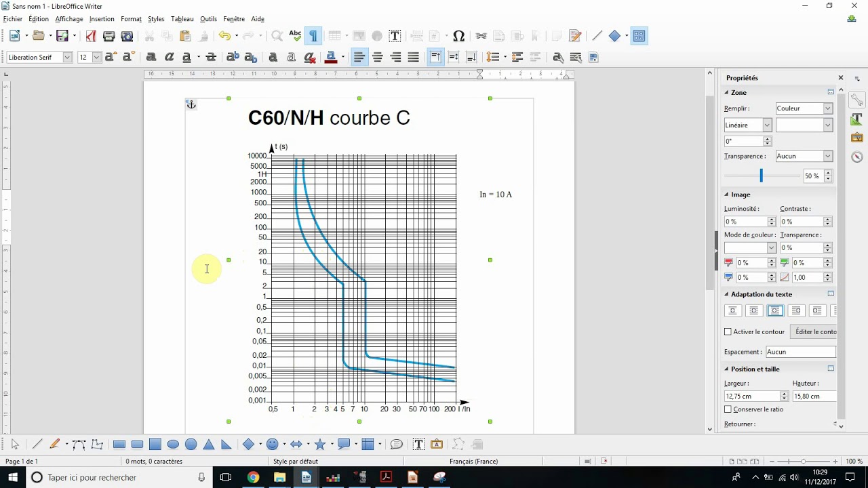
Task: Open Sidebar Styles icon
Action: click(x=857, y=119)
